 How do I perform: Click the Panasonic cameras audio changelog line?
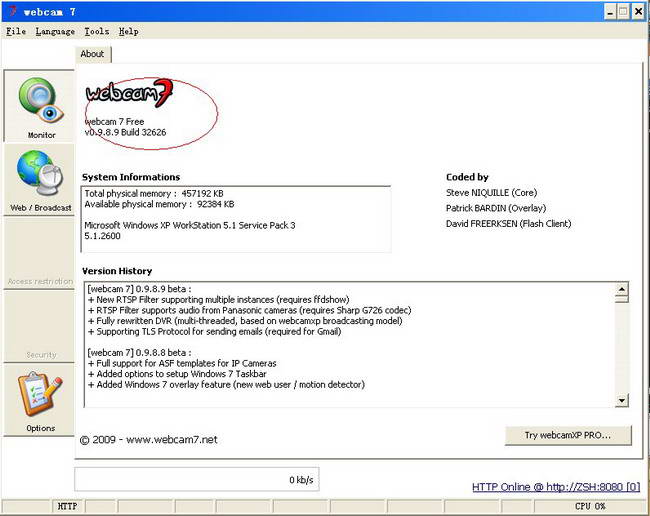pyautogui.click(x=250, y=310)
